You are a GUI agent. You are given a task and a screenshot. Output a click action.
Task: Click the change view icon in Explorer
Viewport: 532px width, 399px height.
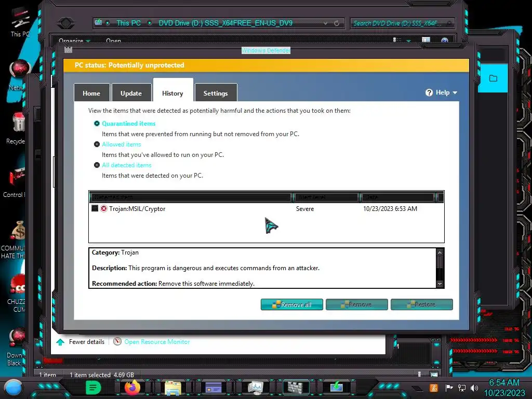397,40
